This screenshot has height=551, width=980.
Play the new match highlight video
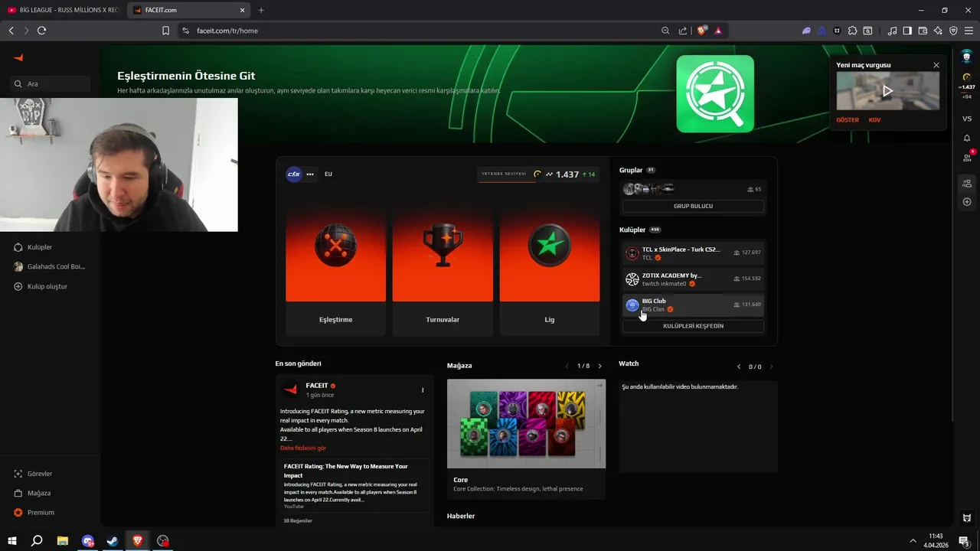(x=887, y=91)
